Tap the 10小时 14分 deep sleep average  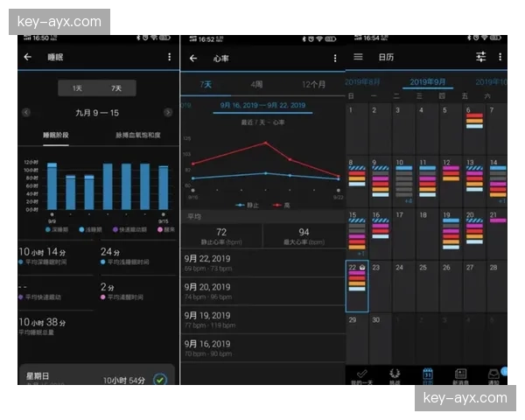pos(43,252)
